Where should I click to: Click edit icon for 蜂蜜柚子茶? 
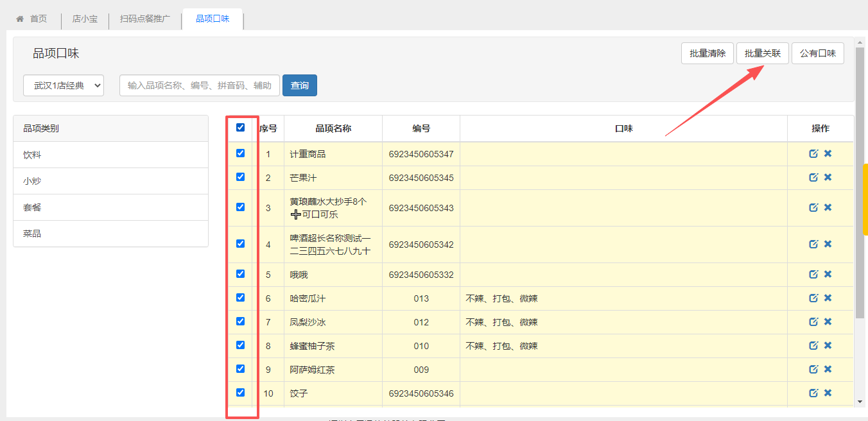[x=813, y=345]
